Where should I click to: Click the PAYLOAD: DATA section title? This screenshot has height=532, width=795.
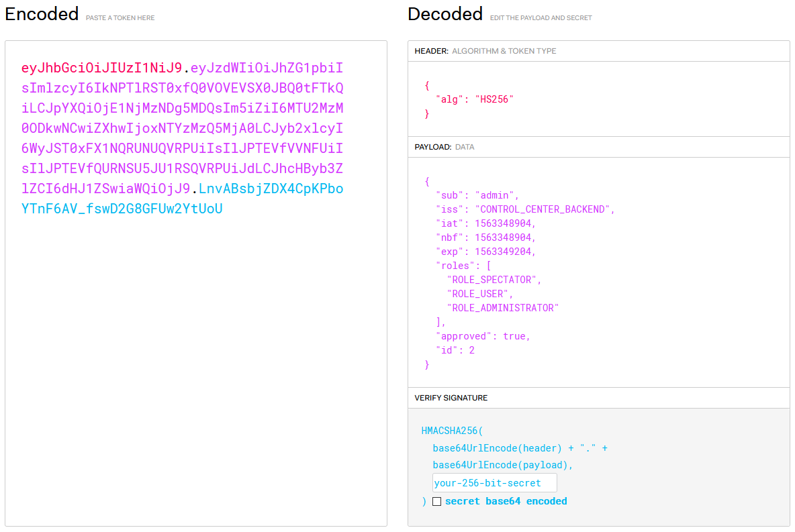click(444, 147)
